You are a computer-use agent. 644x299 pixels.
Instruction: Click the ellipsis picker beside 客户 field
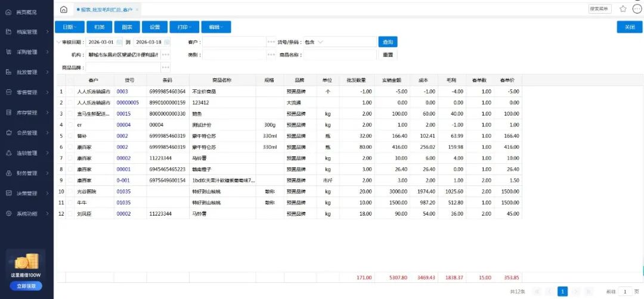271,42
